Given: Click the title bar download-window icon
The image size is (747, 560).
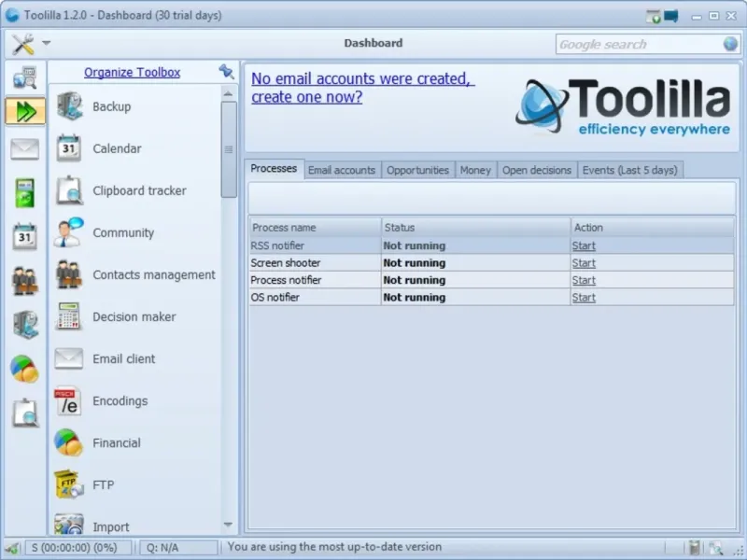Looking at the screenshot, I should coord(653,16).
